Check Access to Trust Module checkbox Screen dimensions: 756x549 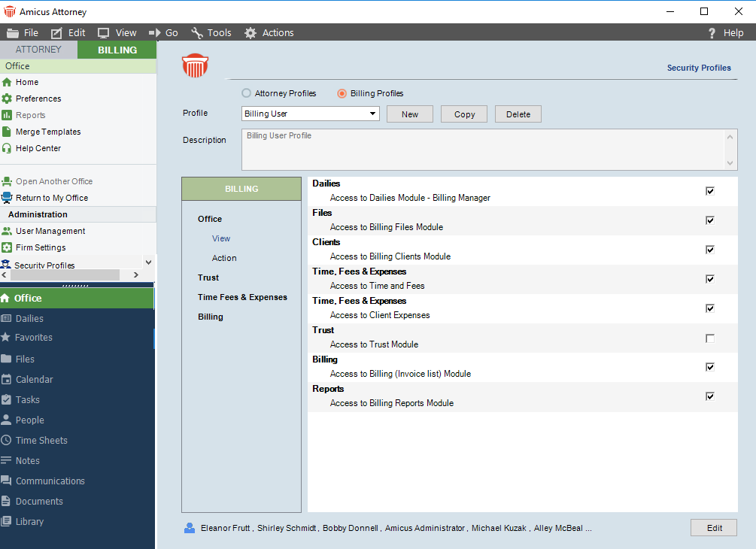point(709,338)
